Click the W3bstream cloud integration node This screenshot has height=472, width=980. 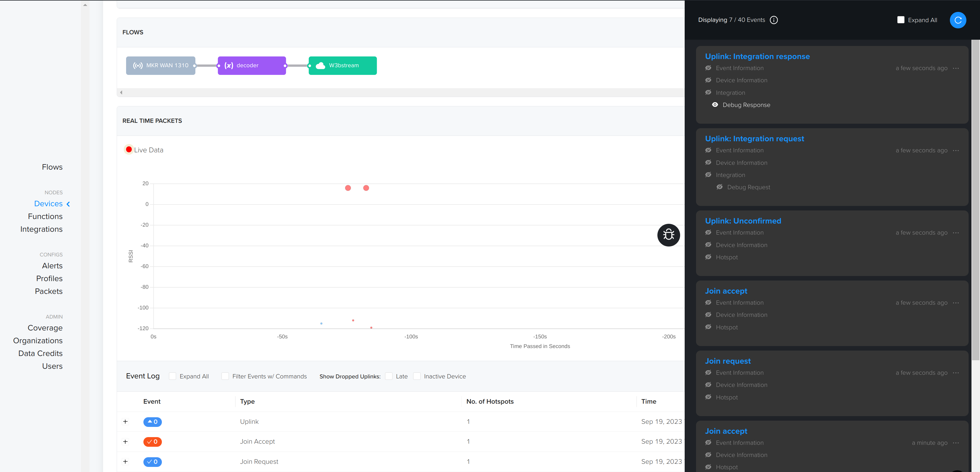(x=342, y=65)
